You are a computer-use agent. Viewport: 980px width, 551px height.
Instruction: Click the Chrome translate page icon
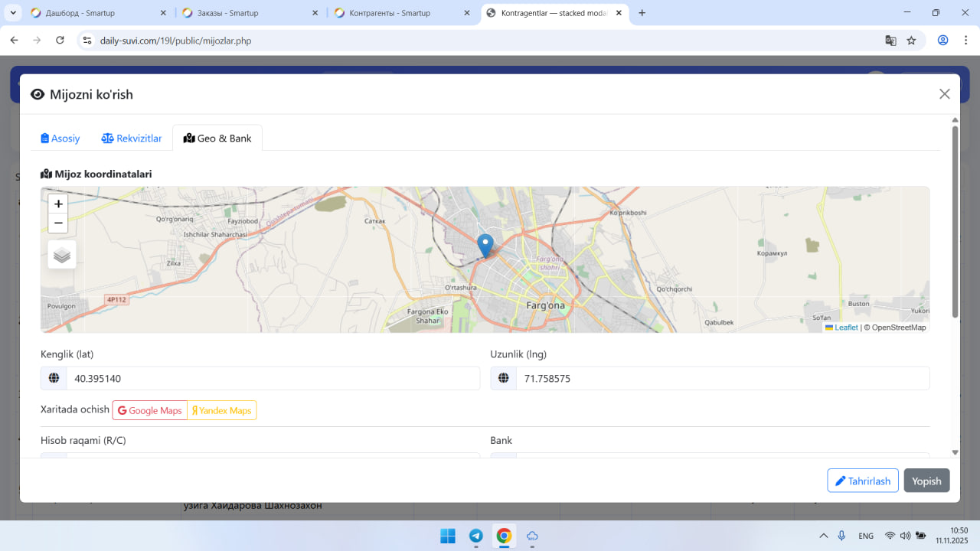[890, 41]
